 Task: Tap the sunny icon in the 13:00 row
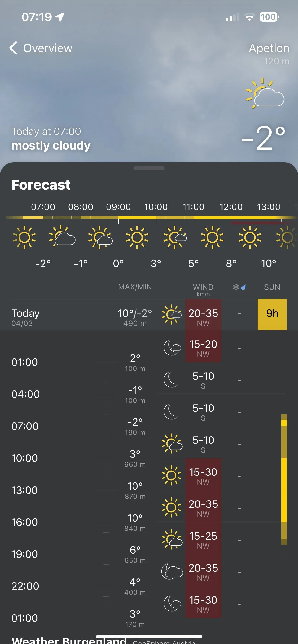pyautogui.click(x=171, y=475)
